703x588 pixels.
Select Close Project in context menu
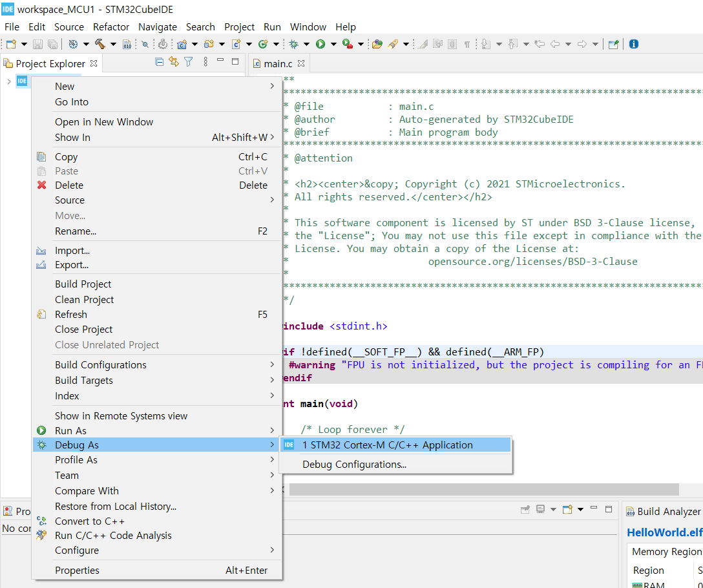(x=157, y=329)
